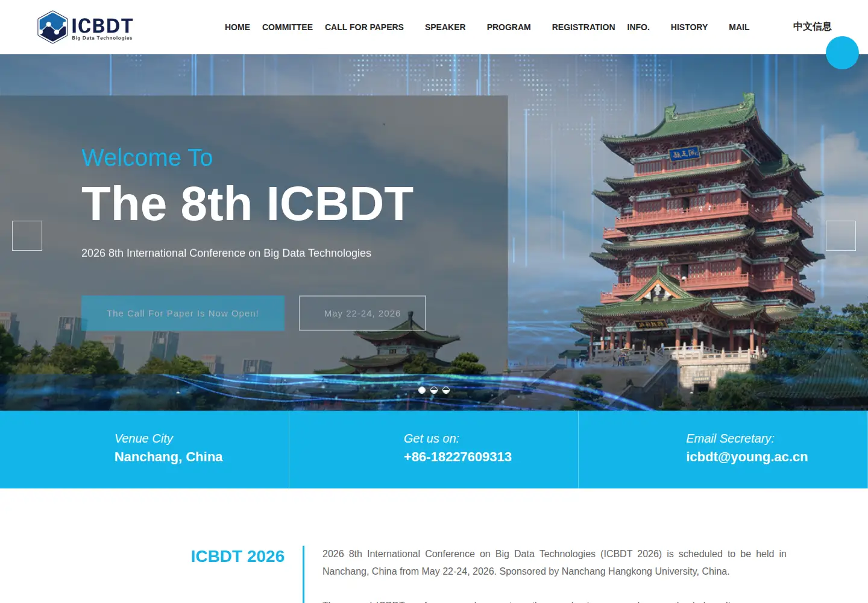Click the May 22-24, 2026 button
This screenshot has width=868, height=603.
pyautogui.click(x=362, y=313)
